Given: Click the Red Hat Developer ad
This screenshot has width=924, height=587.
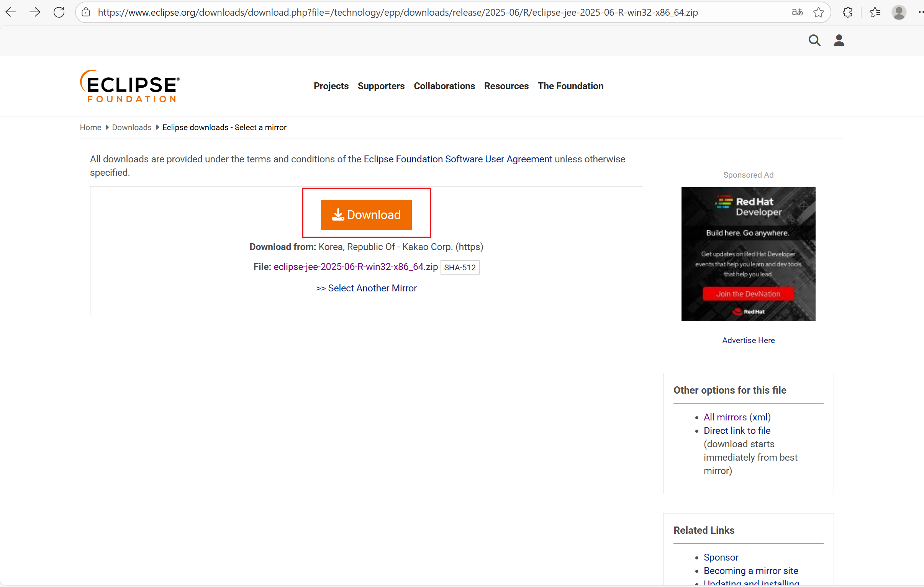Looking at the screenshot, I should click(x=748, y=254).
